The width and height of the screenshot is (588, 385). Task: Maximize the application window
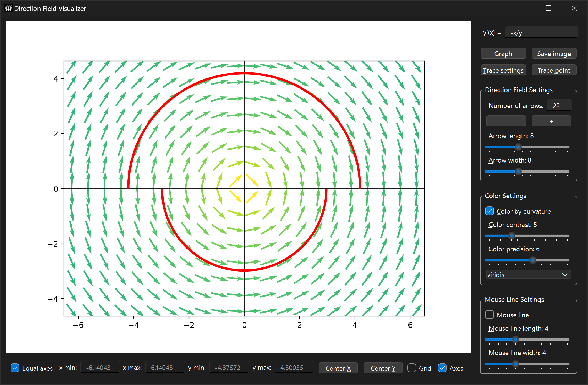(x=549, y=8)
